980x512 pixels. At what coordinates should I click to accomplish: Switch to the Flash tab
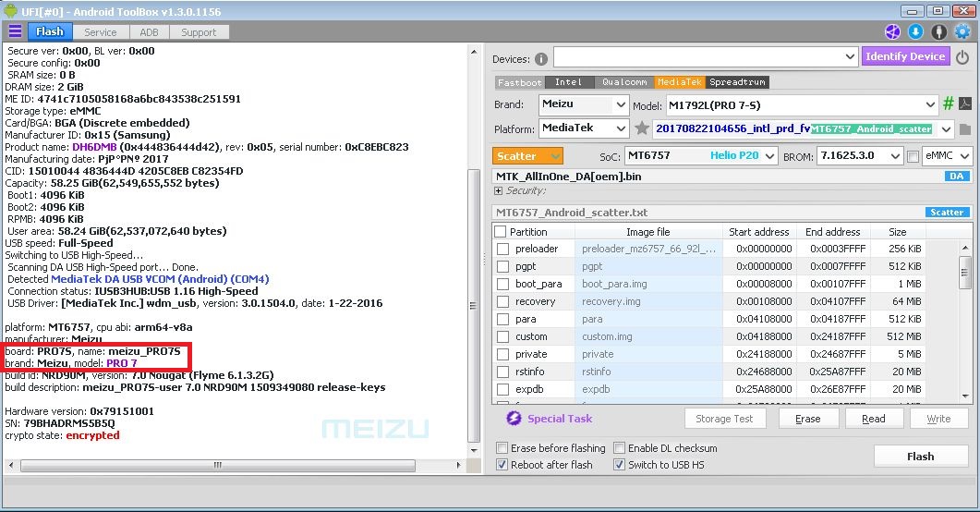click(x=49, y=31)
